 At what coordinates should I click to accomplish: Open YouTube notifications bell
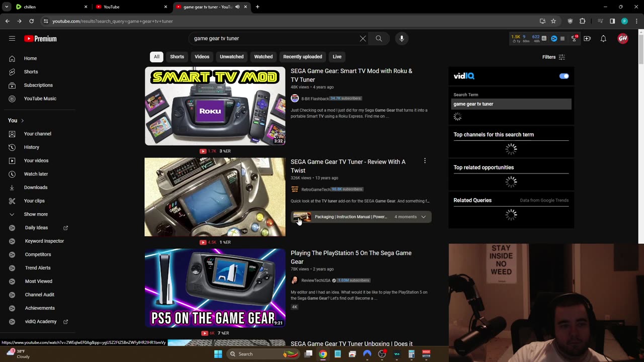pyautogui.click(x=603, y=38)
